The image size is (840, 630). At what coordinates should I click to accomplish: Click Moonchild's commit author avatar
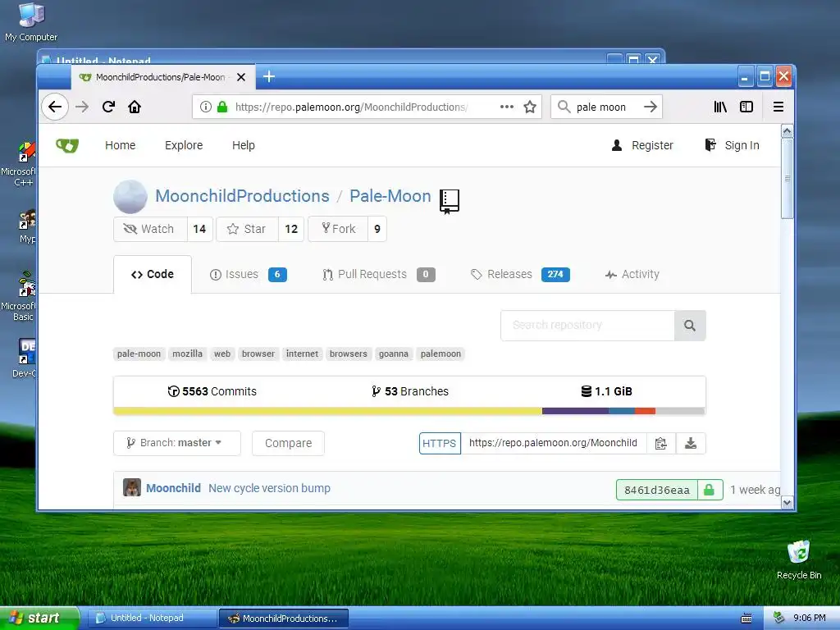click(x=132, y=487)
